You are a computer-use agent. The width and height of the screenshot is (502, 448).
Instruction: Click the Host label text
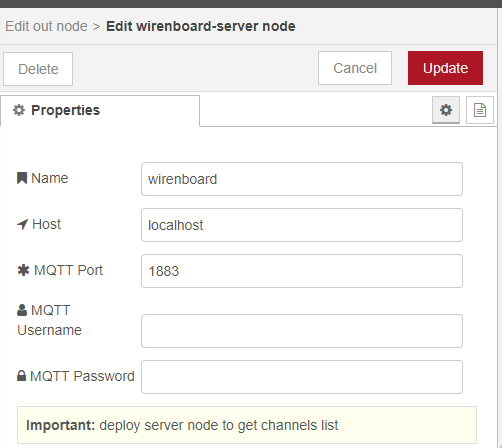46,224
